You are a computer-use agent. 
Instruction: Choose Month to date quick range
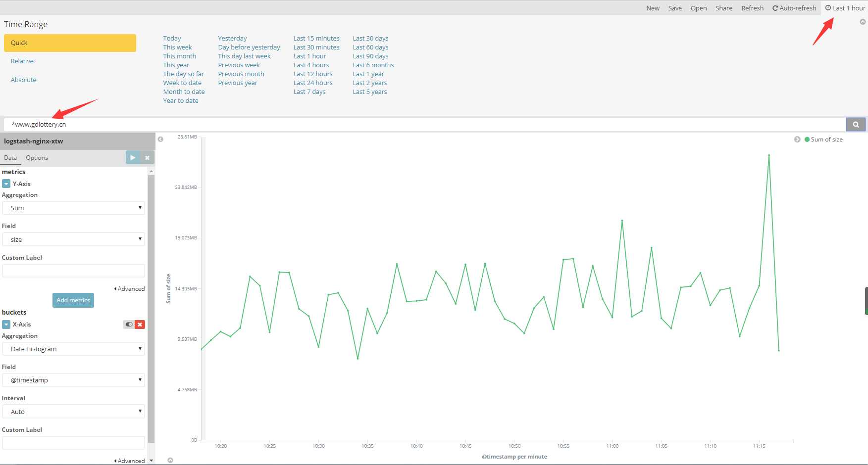tap(184, 92)
